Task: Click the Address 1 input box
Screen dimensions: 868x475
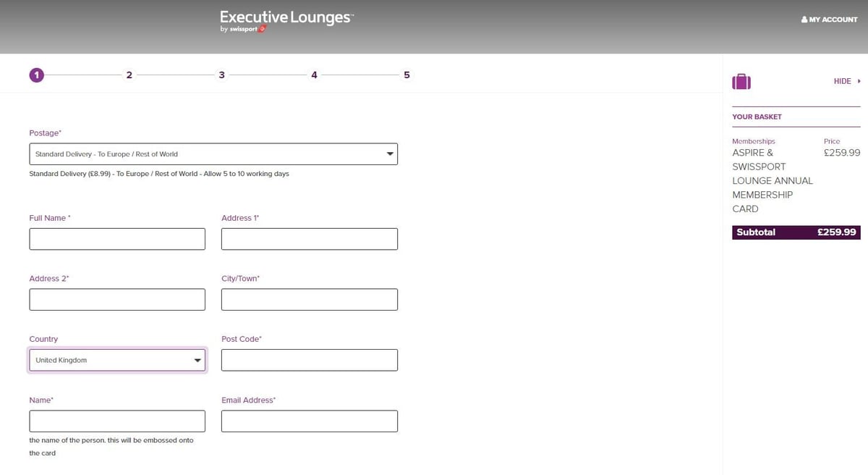Action: [x=309, y=239]
